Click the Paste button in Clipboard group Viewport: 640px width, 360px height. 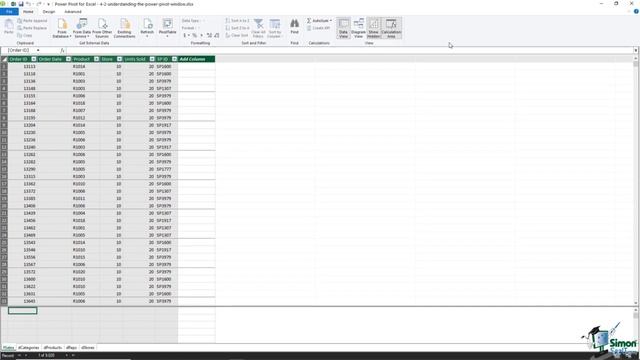click(9, 27)
